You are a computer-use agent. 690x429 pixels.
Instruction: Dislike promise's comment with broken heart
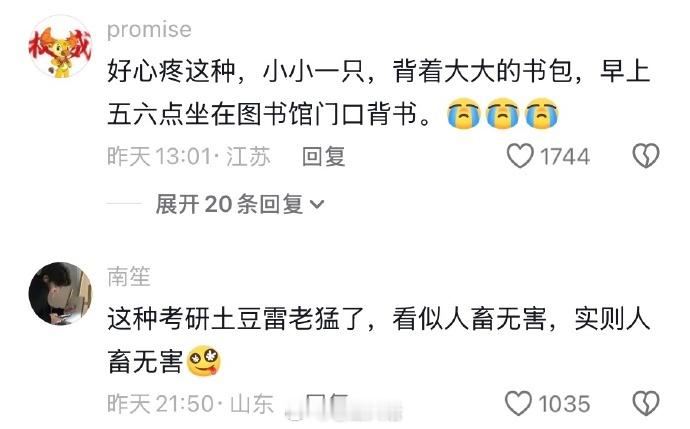click(x=646, y=156)
